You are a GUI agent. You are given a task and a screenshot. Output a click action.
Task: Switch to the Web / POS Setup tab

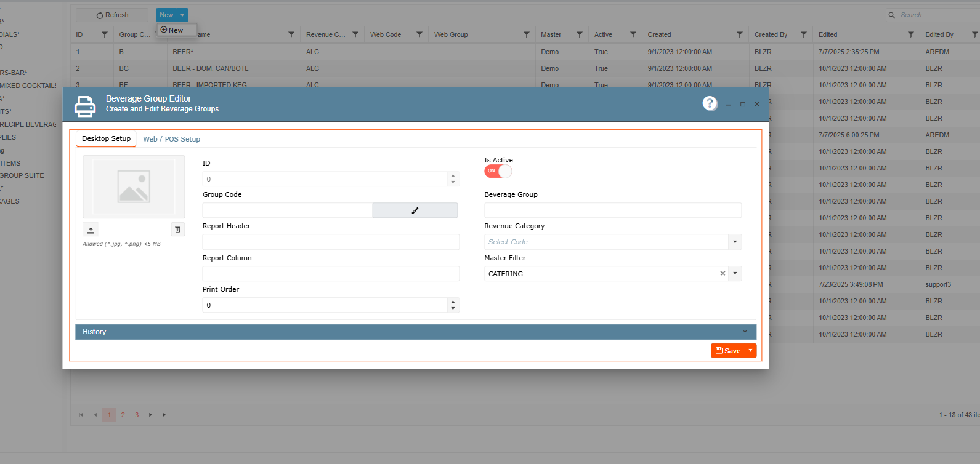(171, 139)
